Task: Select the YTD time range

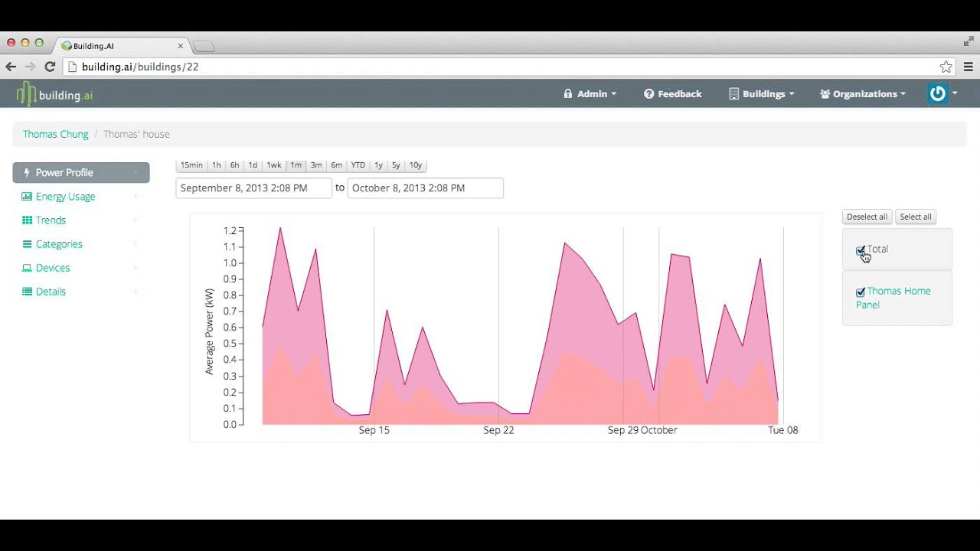Action: point(358,165)
